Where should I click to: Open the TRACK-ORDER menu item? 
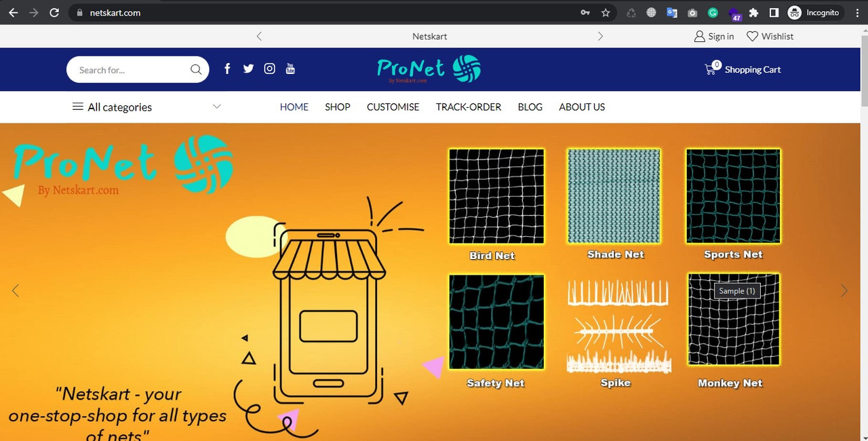469,107
